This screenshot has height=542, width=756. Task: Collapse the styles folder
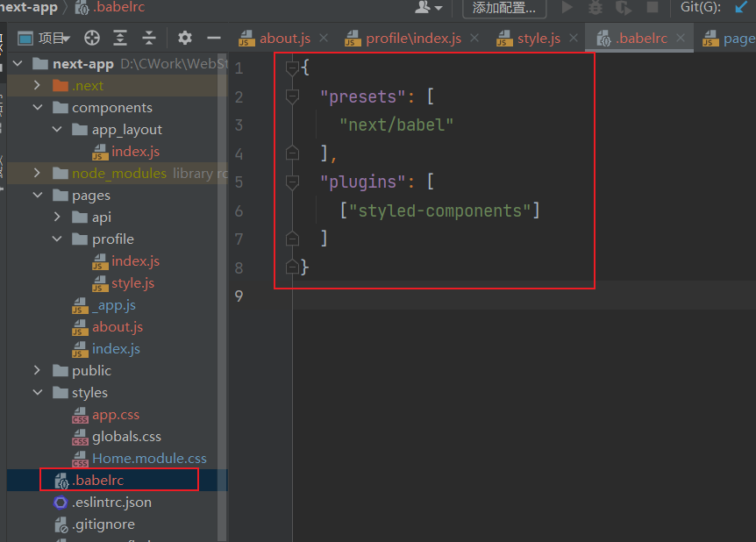point(38,392)
